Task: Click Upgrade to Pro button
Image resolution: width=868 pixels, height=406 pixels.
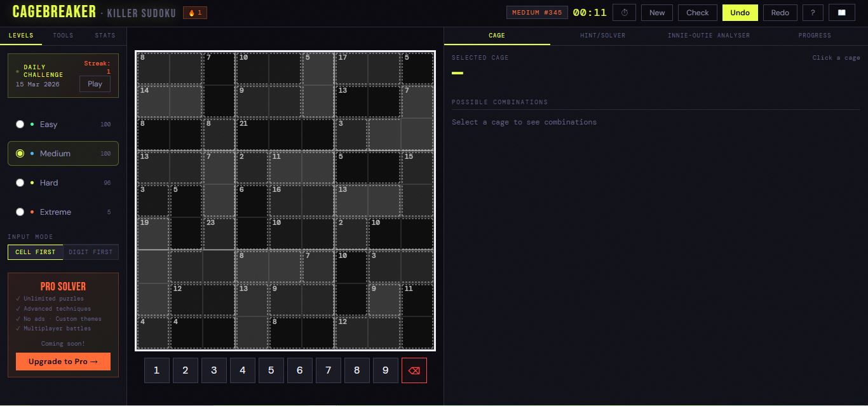Action: (x=63, y=362)
